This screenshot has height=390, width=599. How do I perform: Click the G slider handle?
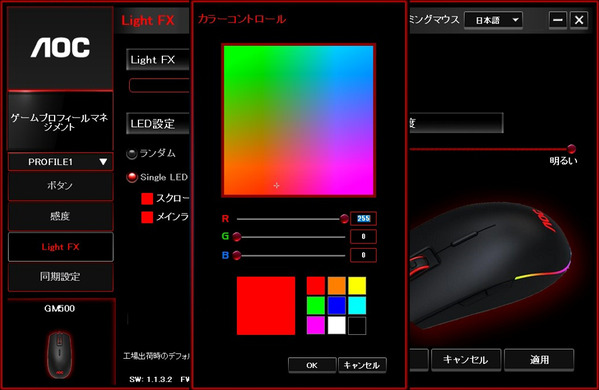(237, 237)
